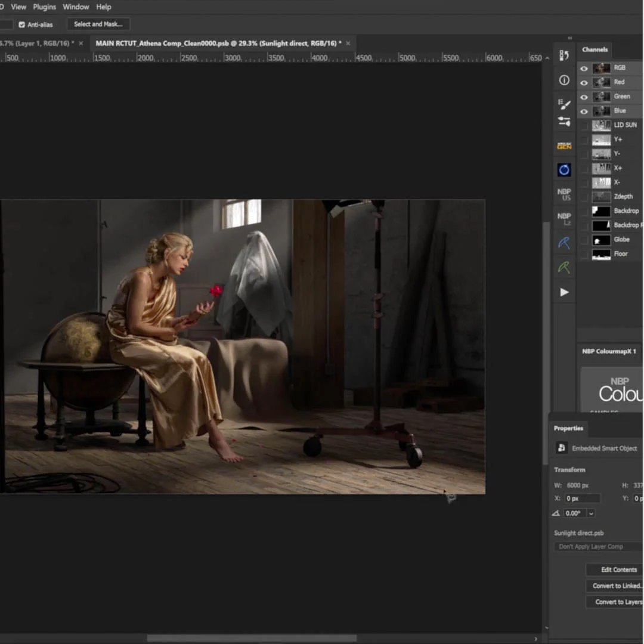The width and height of the screenshot is (644, 644).
Task: Collapse the right panel group with double chevrons
Action: (569, 37)
